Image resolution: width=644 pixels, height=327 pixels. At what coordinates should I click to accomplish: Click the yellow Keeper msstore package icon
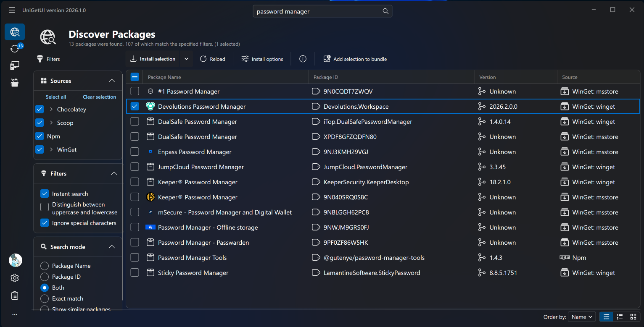[150, 197]
